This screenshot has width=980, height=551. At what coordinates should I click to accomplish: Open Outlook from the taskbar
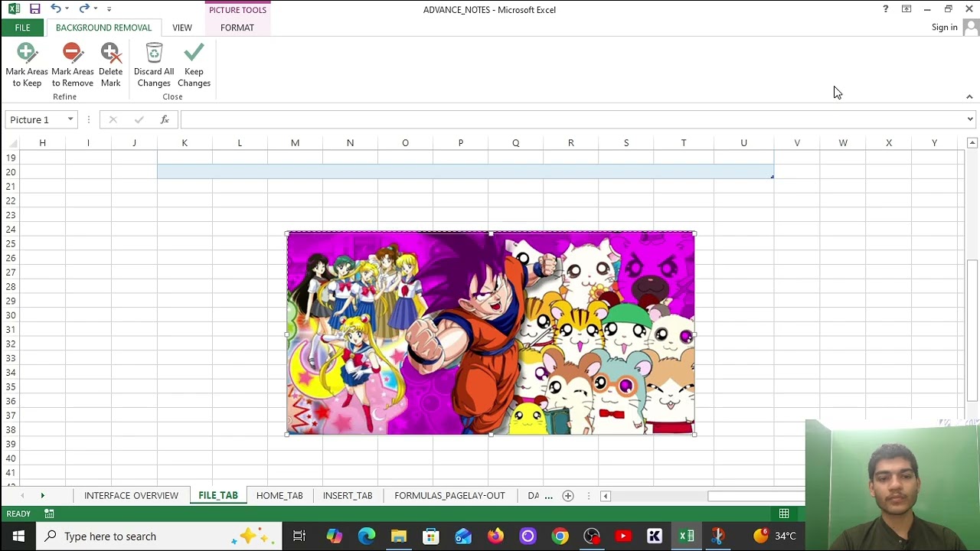463,536
